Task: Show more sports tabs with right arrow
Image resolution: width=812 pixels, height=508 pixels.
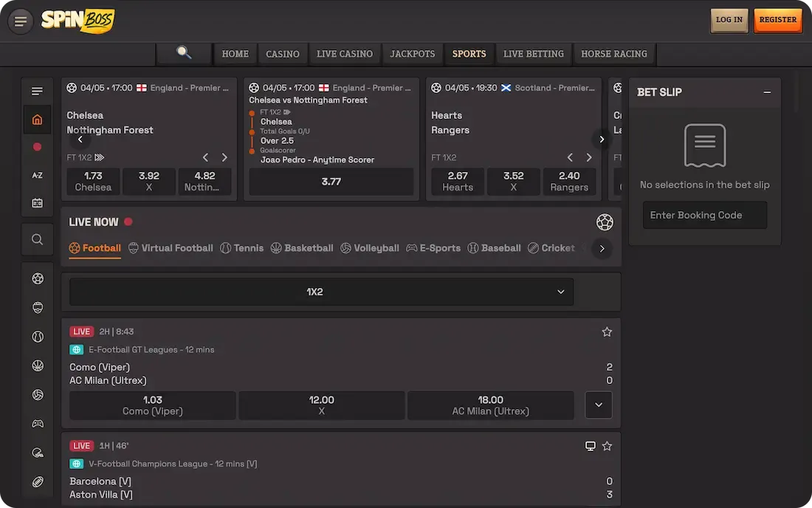Action: [x=602, y=249]
